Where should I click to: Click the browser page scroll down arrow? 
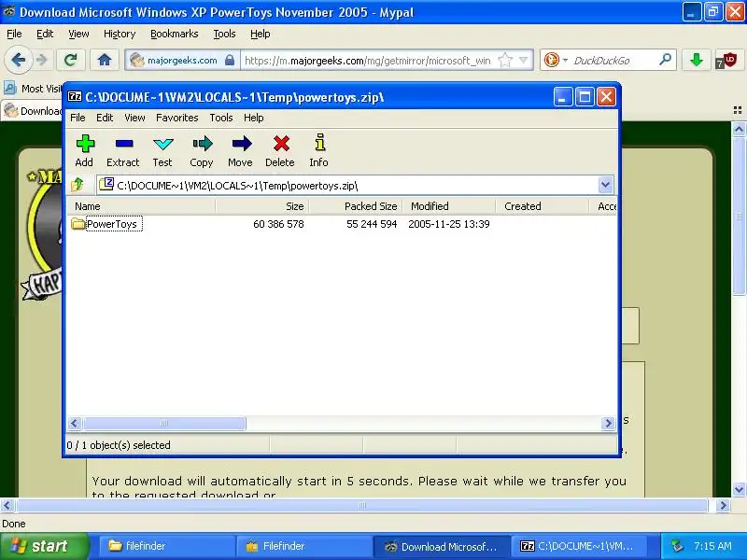coord(739,489)
